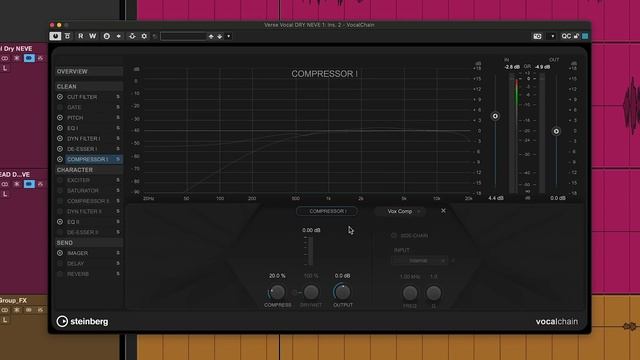
Task: Enable Read automation (R) button
Action: tap(81, 36)
